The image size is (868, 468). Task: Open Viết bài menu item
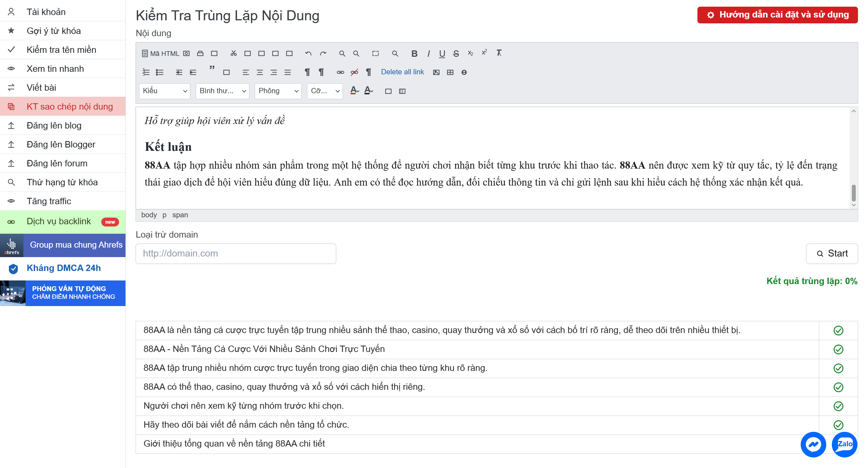point(63,88)
